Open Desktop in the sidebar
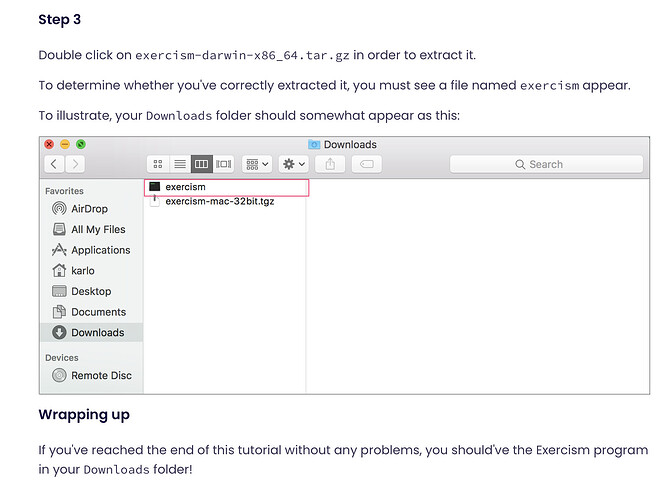Image resolution: width=672 pixels, height=499 pixels. (x=92, y=291)
